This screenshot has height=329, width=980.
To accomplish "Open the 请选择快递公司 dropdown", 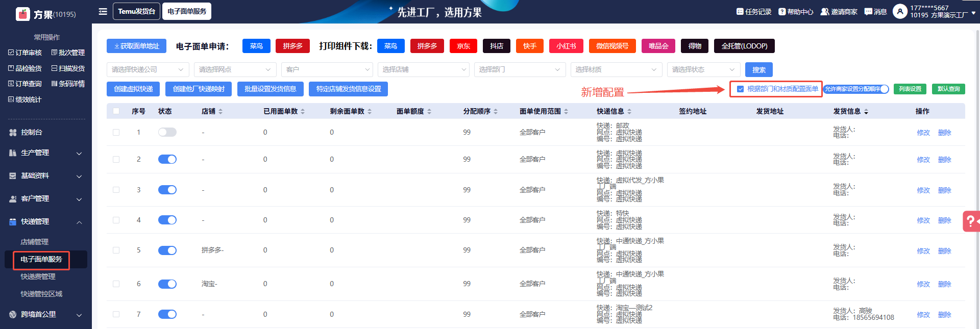I will pos(148,69).
